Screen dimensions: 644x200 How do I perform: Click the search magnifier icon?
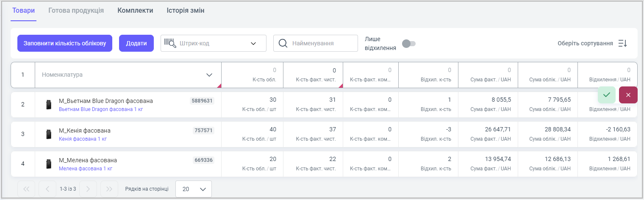tap(283, 43)
